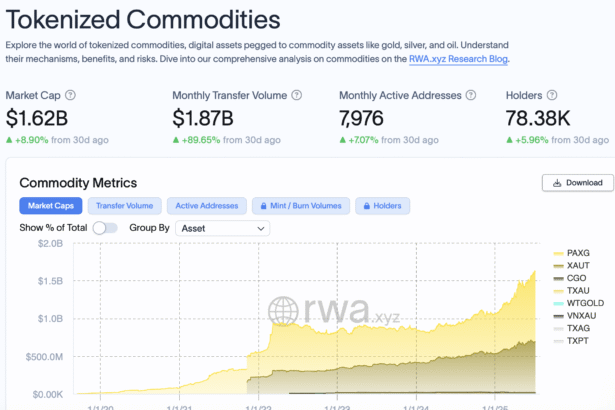Viewport: 615px width, 410px height.
Task: Click the Holders help icon
Action: pos(554,96)
